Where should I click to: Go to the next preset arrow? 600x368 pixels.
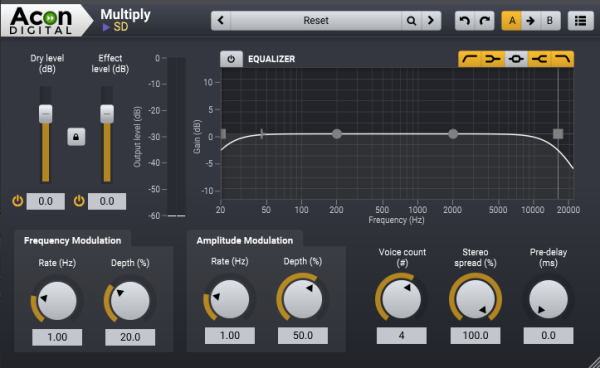click(x=431, y=20)
